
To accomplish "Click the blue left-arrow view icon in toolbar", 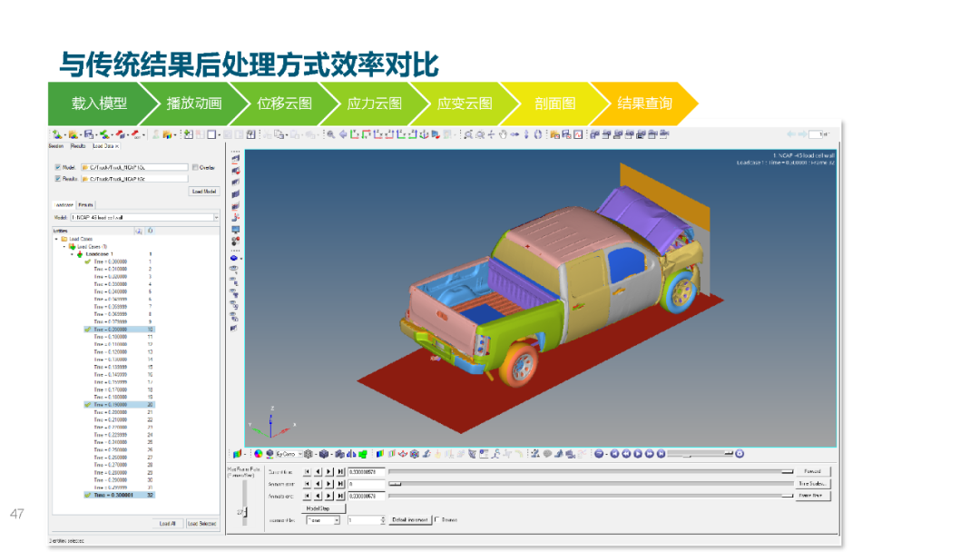I will coord(343,134).
